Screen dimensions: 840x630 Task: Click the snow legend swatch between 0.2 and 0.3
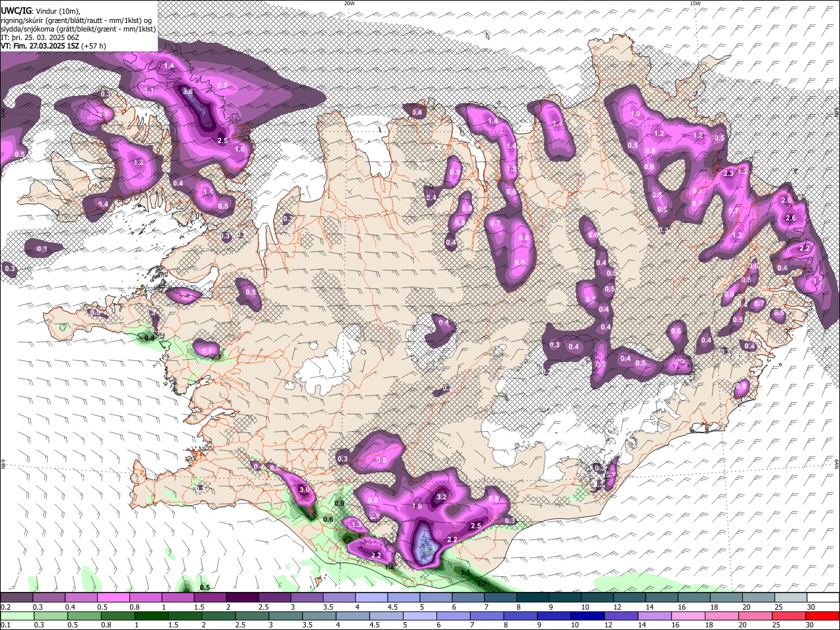click(x=16, y=598)
